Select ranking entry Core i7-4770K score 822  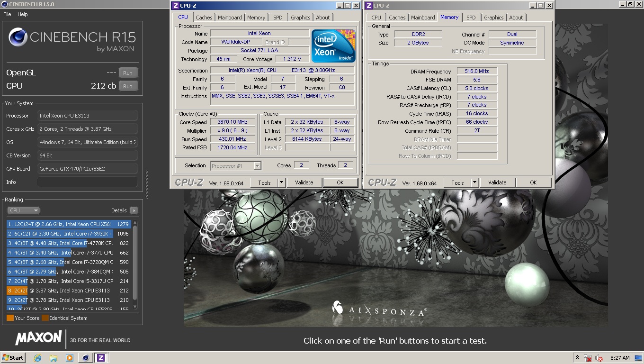[x=69, y=243]
